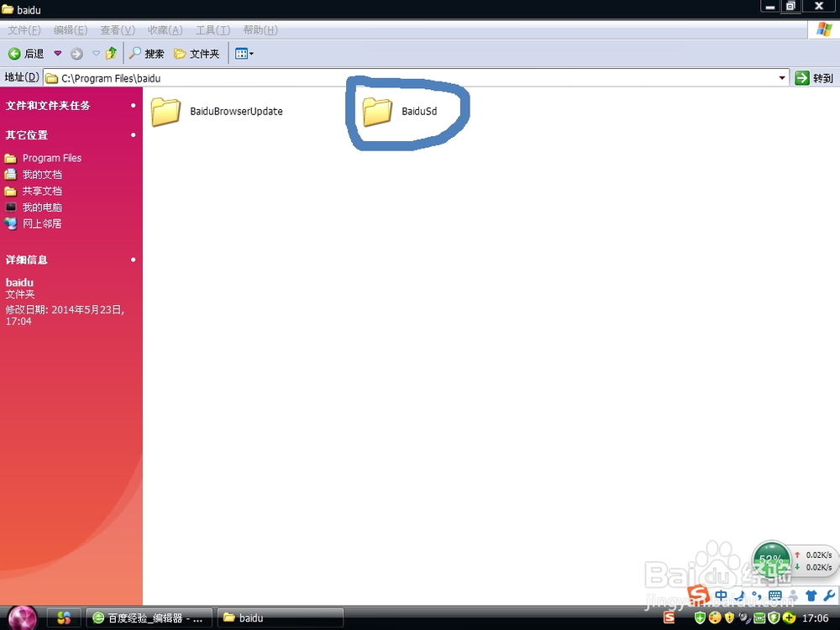Open the 帮助(H) menu

pos(260,30)
